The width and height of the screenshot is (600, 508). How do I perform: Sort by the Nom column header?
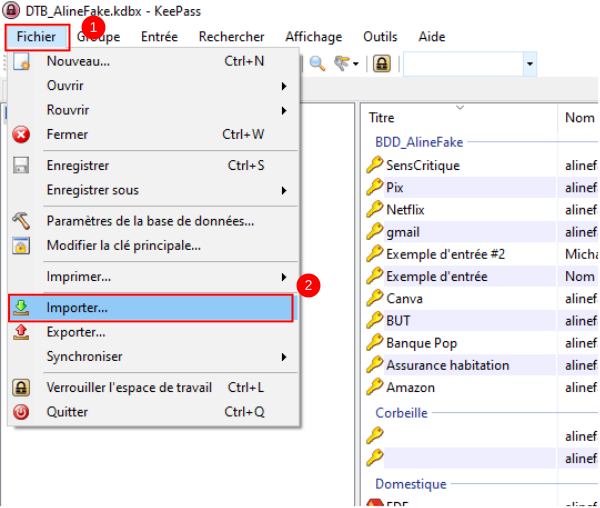click(x=578, y=118)
